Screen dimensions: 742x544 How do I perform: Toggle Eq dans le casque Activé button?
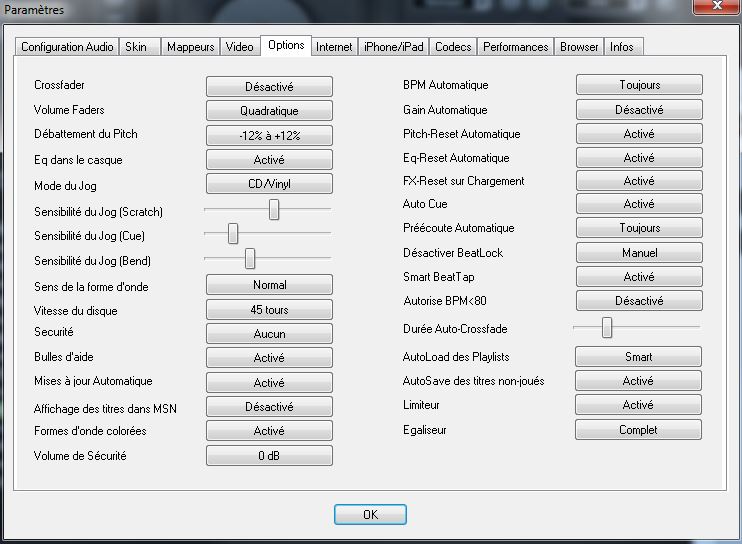(x=269, y=160)
